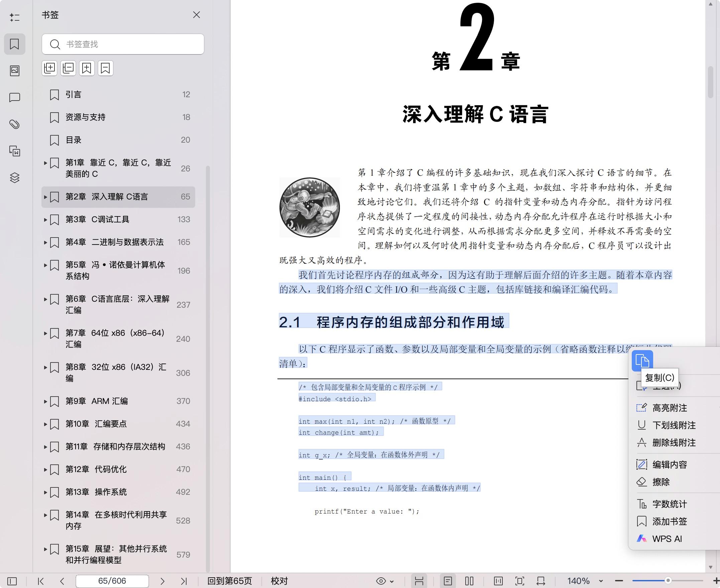Jump to the first page
This screenshot has height=588, width=720.
[x=41, y=581]
